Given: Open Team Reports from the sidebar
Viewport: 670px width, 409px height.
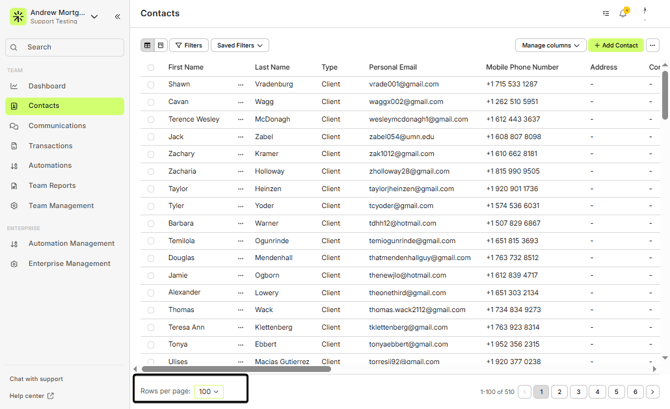Looking at the screenshot, I should click(x=52, y=185).
